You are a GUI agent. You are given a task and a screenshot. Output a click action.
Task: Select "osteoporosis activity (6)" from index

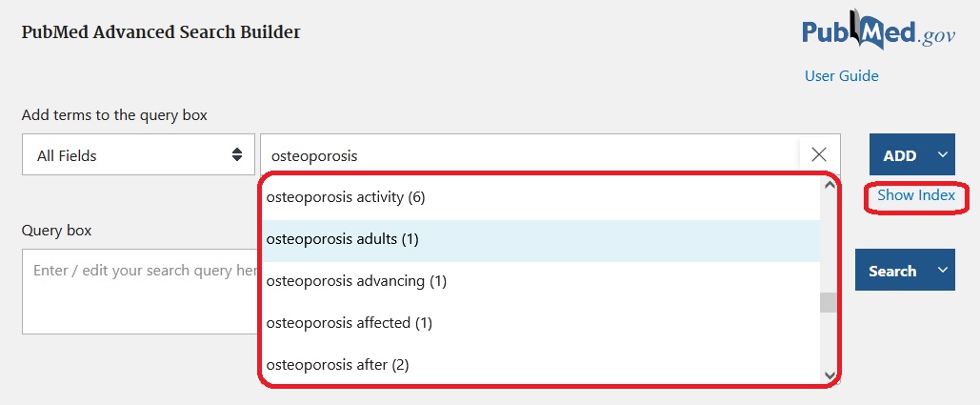click(x=346, y=198)
